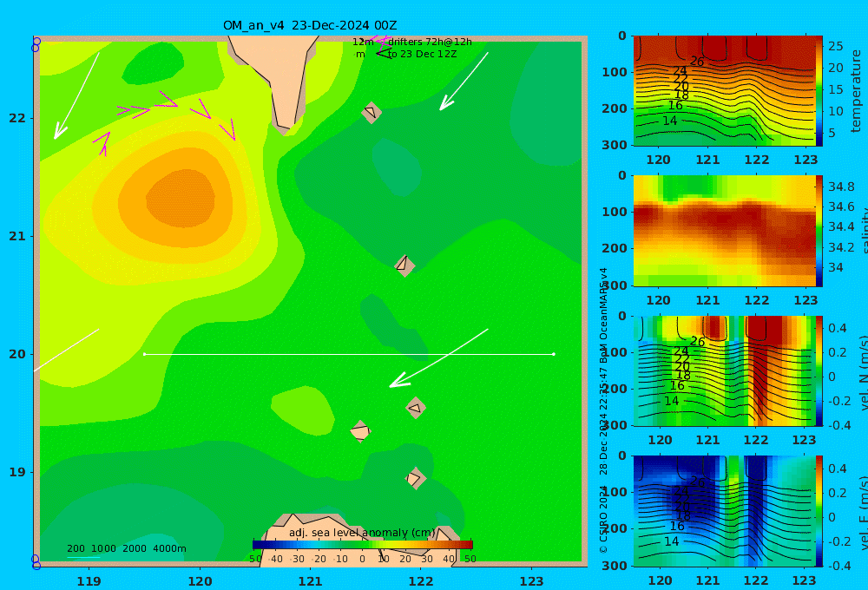868x590 pixels.
Task: Click the white transect line at latitude 20
Action: click(x=349, y=354)
